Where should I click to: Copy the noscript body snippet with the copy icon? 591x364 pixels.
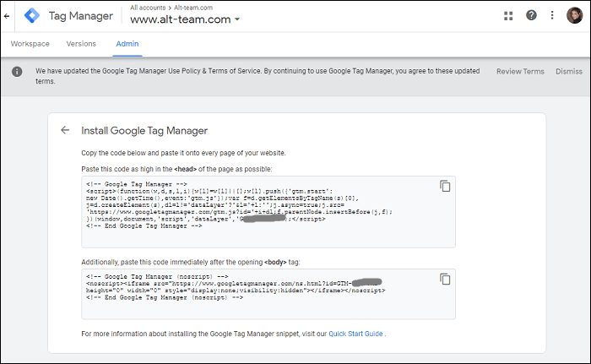445,280
